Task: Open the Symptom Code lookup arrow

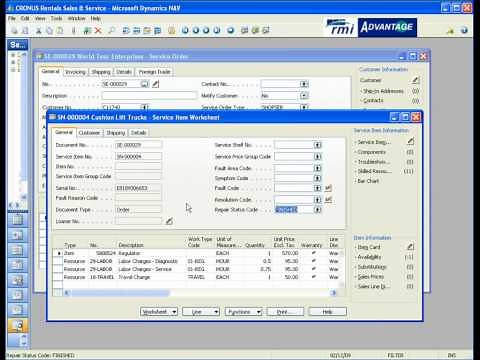Action: 318,178
